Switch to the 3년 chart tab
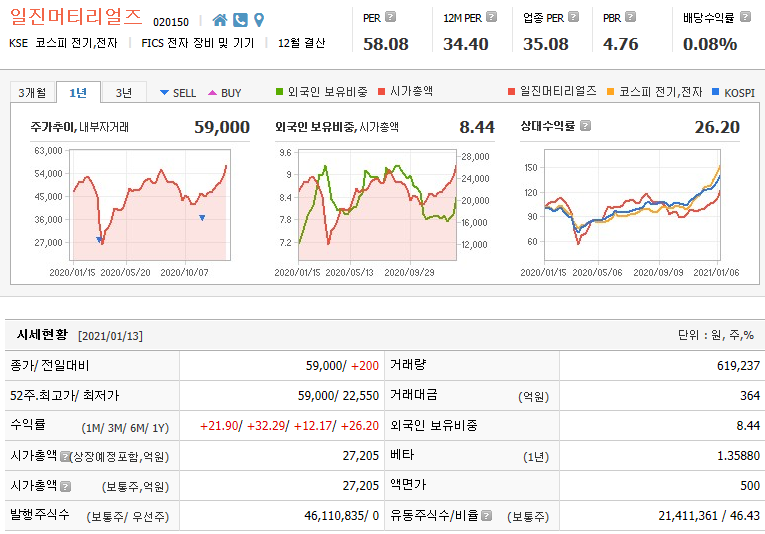Viewport: 765px width, 534px height. click(124, 92)
